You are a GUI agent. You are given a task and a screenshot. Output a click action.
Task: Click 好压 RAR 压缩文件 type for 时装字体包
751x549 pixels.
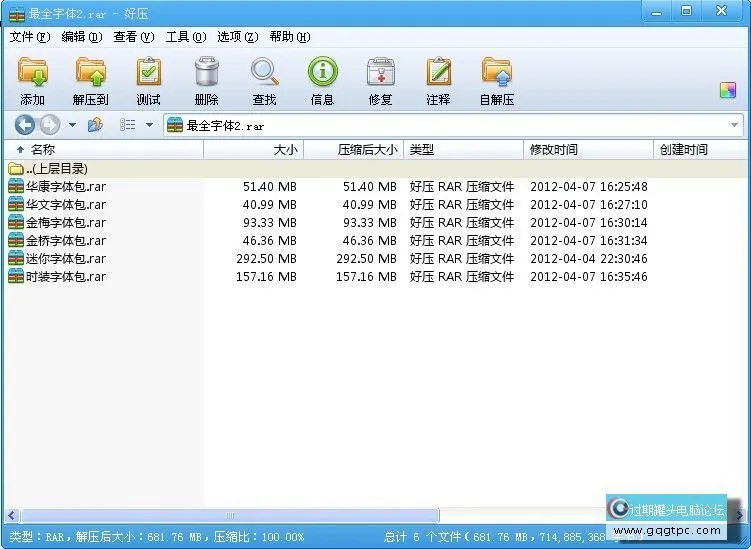coord(462,276)
